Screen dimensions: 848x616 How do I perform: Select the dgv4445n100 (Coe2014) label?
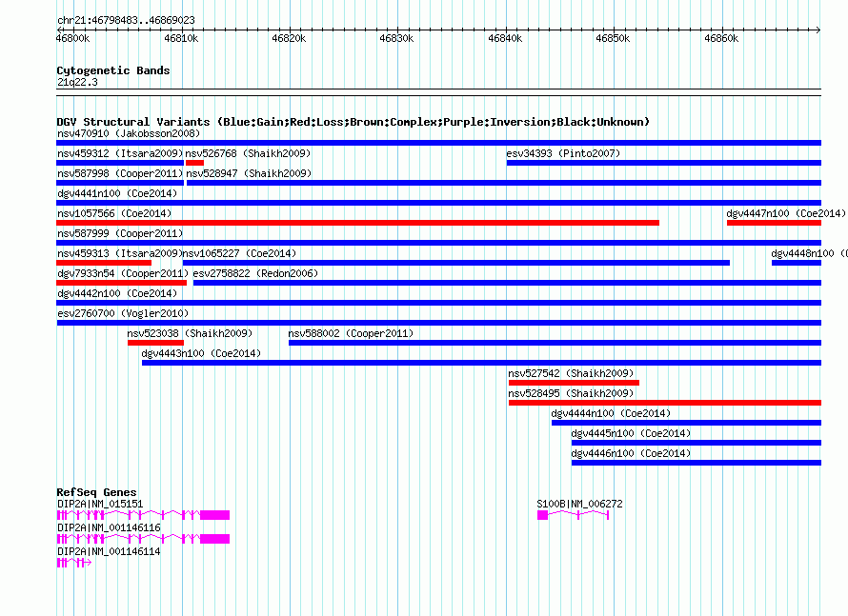coord(631,433)
